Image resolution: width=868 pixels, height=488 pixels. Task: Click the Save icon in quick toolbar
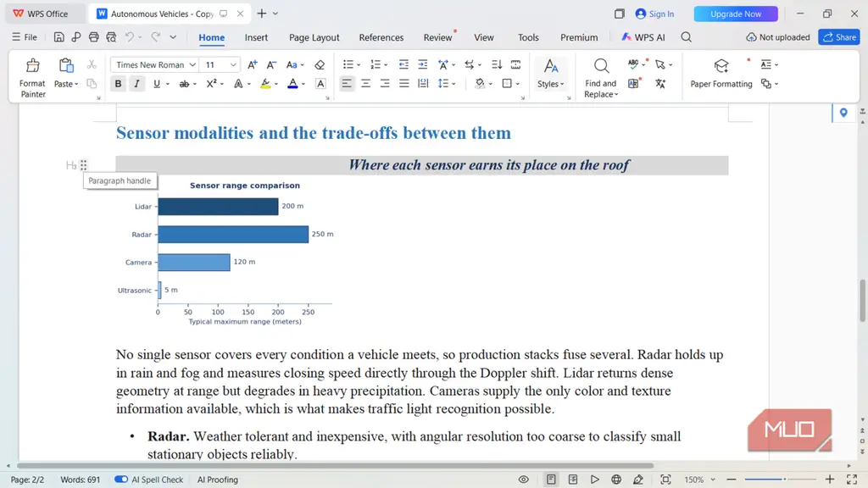point(58,37)
